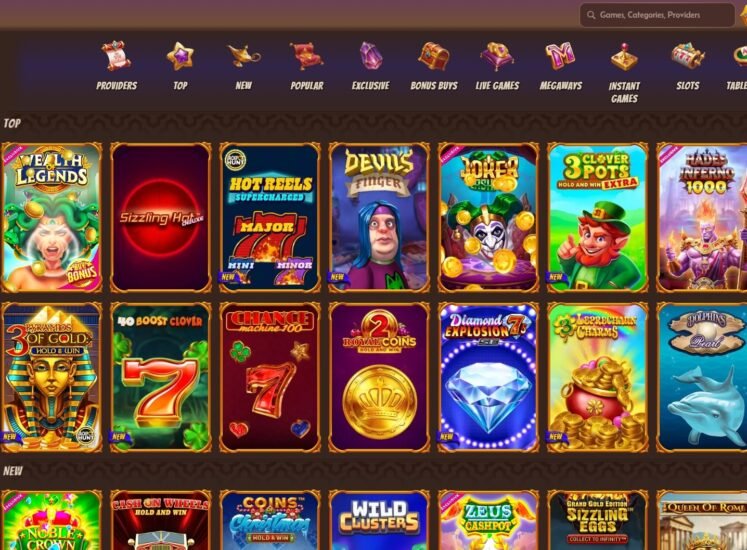Image resolution: width=747 pixels, height=550 pixels.
Task: Select the Top star icon category
Action: [x=180, y=56]
